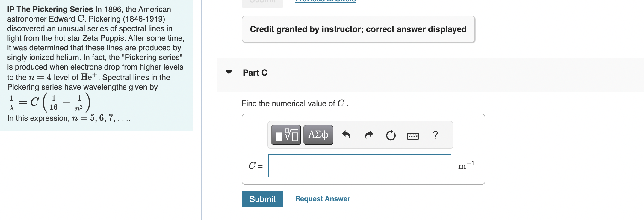This screenshot has width=644, height=220.
Task: Click the credit granted by instructor notice
Action: [358, 29]
